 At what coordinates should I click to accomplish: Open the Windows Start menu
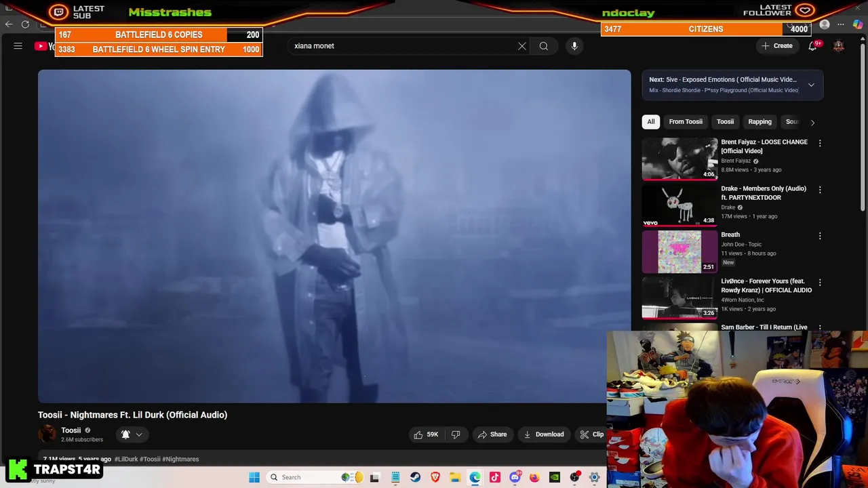254,477
